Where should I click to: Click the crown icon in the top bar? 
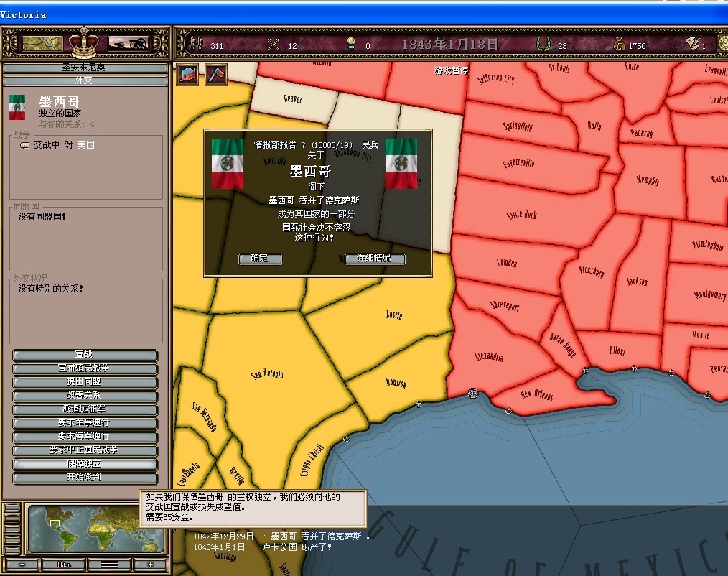coord(84,43)
